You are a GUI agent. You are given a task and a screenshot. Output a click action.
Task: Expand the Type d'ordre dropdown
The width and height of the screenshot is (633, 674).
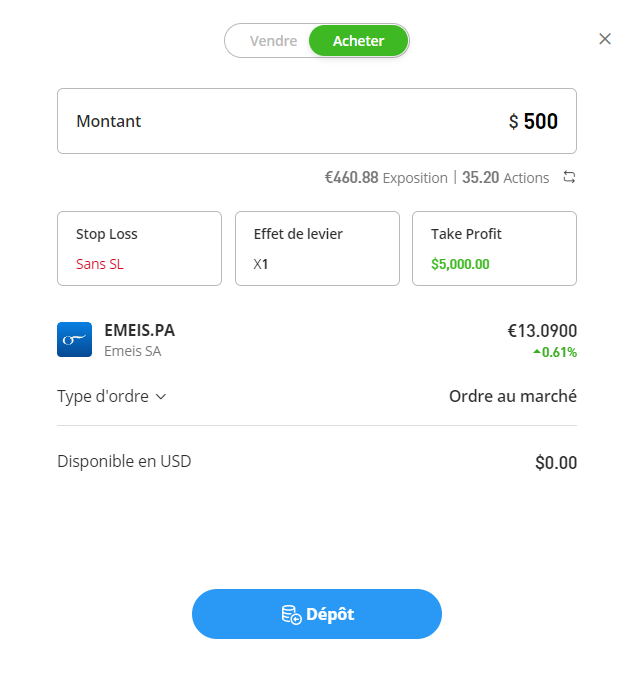pyautogui.click(x=111, y=396)
